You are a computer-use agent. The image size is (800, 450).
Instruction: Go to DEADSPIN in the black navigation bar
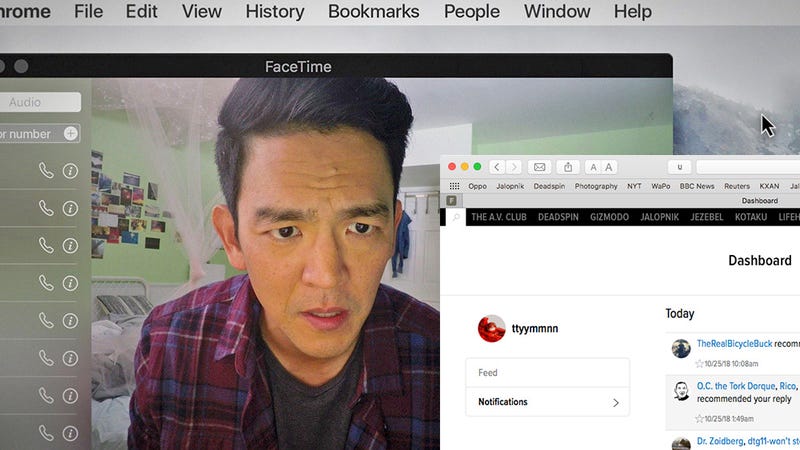558,217
